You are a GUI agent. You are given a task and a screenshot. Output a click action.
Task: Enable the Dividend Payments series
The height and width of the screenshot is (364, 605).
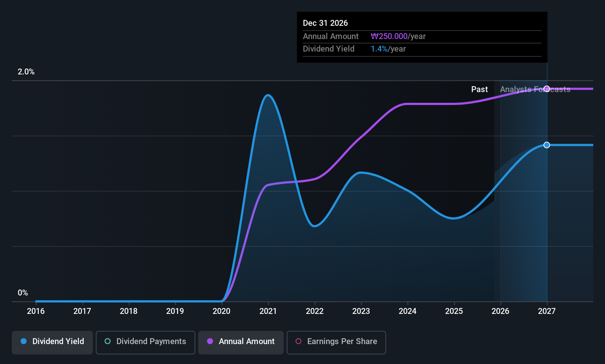coord(145,342)
